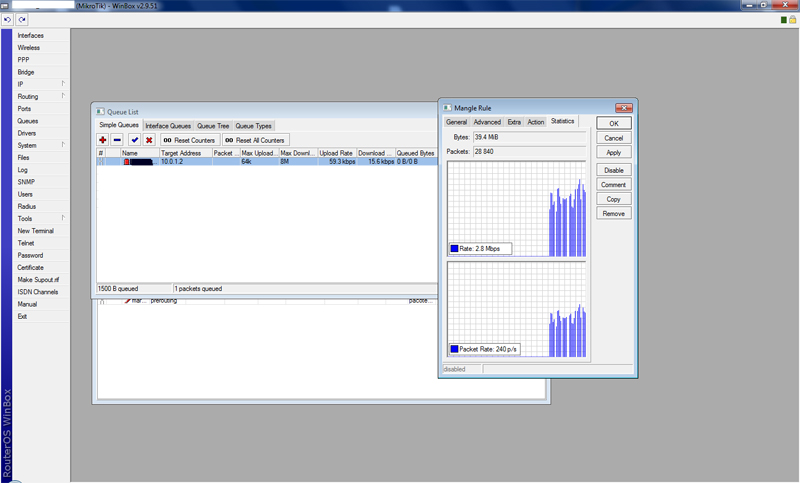Click the blue Rate legend color swatch
Screen dimensions: 800x483
tap(454, 249)
